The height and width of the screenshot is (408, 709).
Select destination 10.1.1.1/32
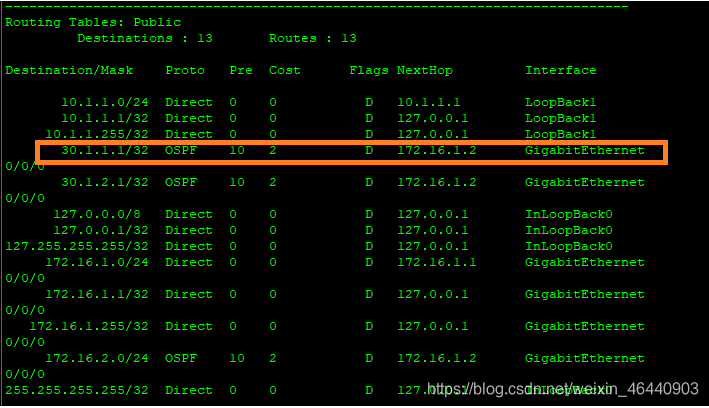click(x=105, y=119)
